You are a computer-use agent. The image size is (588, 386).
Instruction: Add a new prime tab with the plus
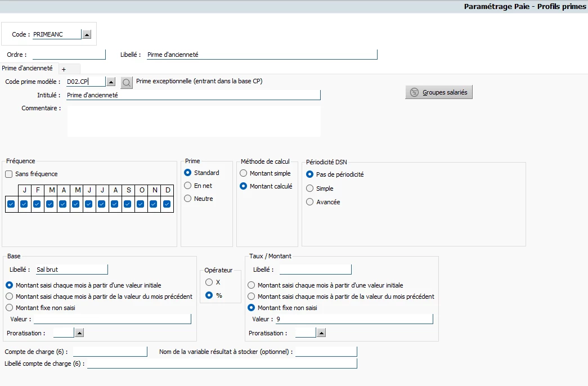click(x=64, y=69)
